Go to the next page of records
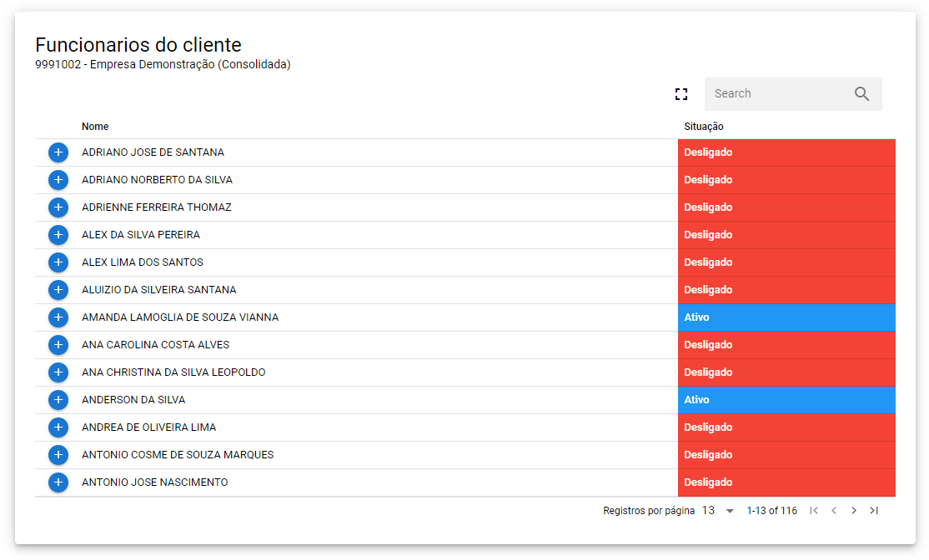The width and height of the screenshot is (929, 560). (x=853, y=511)
